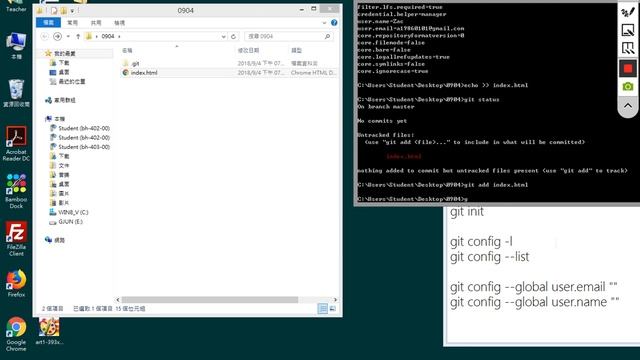Refresh the 0904 folder view
The height and width of the screenshot is (360, 640).
tap(233, 36)
